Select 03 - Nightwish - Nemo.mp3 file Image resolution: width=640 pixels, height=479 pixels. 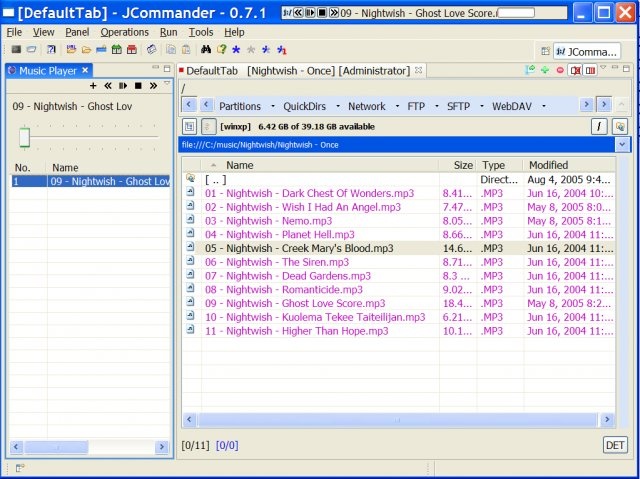click(x=268, y=221)
